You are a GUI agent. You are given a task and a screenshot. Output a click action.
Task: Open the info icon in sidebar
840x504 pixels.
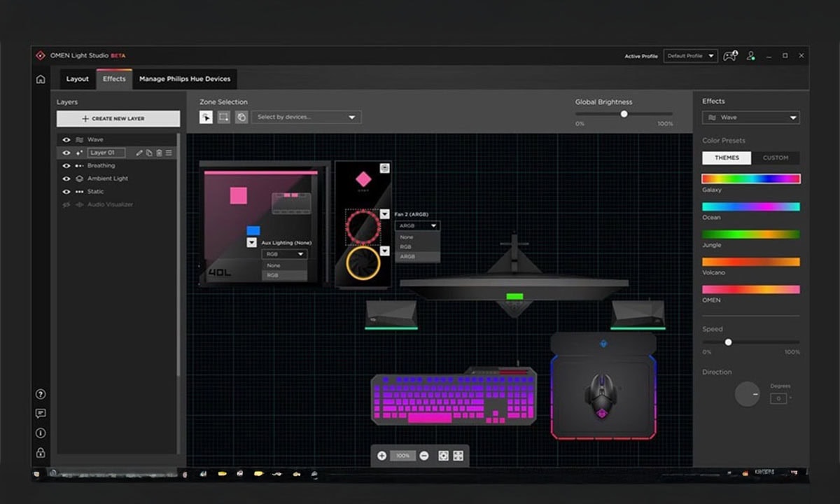41,433
